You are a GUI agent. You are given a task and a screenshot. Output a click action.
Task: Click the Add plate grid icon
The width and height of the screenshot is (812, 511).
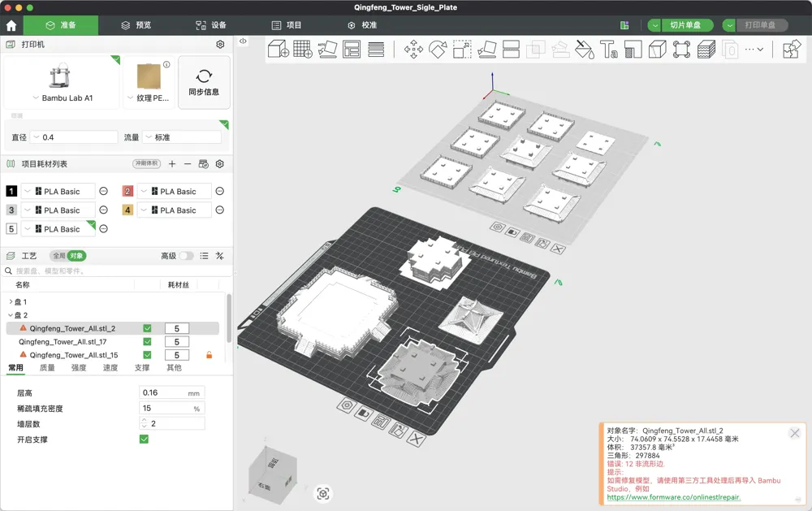[302, 50]
